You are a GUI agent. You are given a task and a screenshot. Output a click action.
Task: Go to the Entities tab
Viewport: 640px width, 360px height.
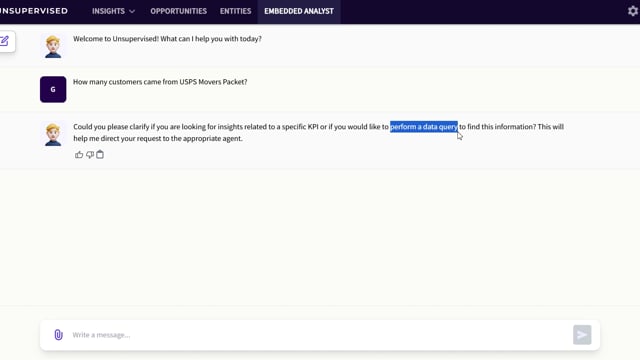pos(236,11)
